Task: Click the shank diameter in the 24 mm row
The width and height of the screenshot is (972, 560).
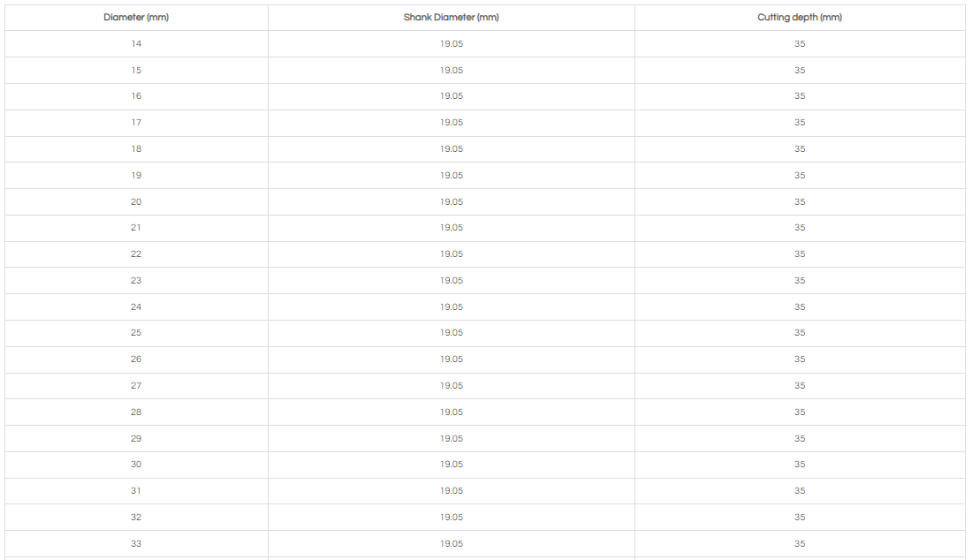Action: [451, 307]
